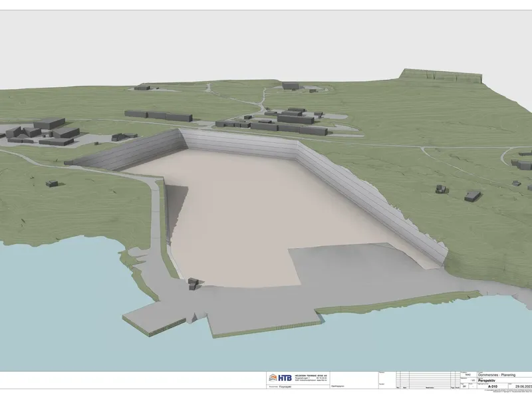Click the 'Forprosjekt' phase text
This screenshot has height=399, width=532.
(x=286, y=386)
